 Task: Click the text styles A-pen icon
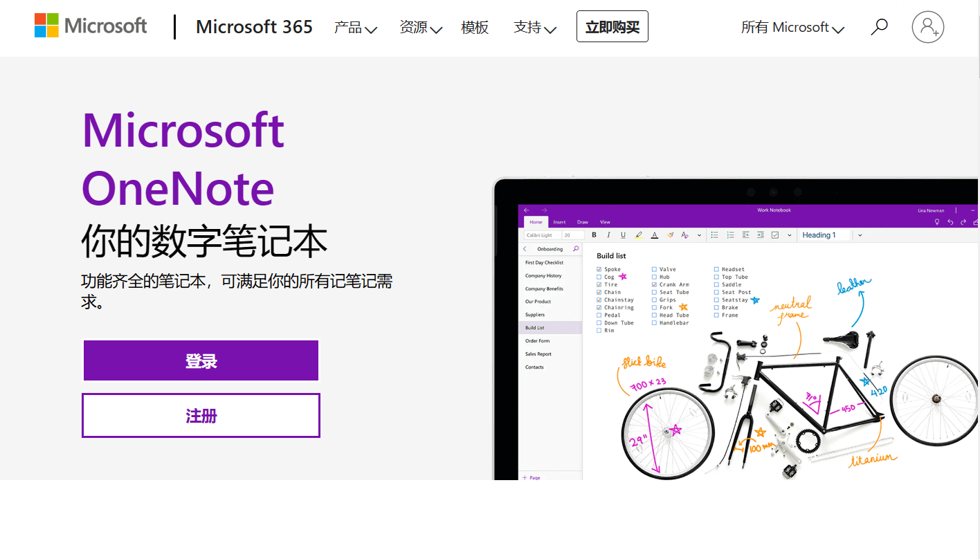coord(684,235)
